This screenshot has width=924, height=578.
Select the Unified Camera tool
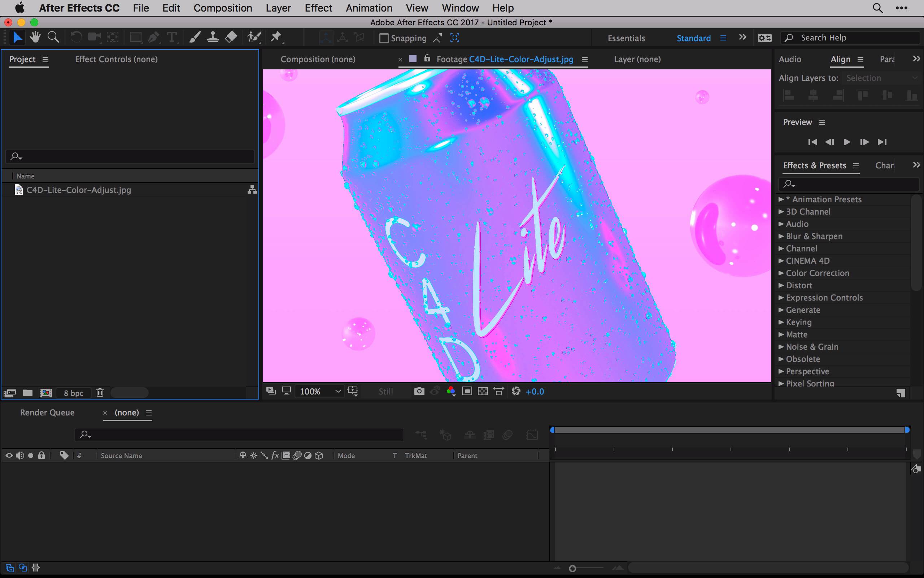[94, 37]
